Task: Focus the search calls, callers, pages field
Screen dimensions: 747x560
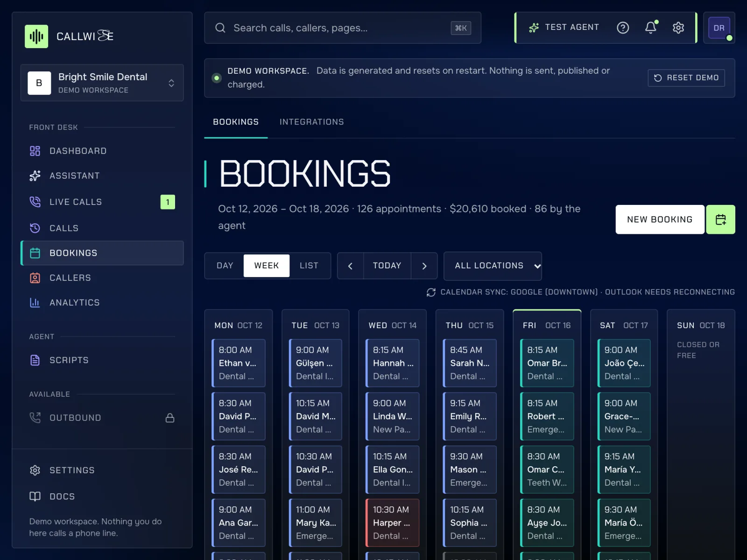Action: click(343, 28)
